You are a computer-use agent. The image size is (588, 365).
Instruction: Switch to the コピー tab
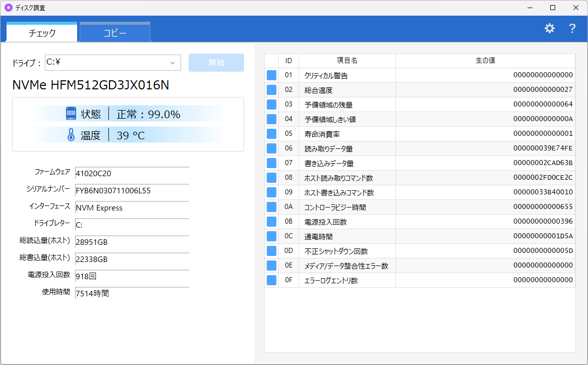pos(115,33)
